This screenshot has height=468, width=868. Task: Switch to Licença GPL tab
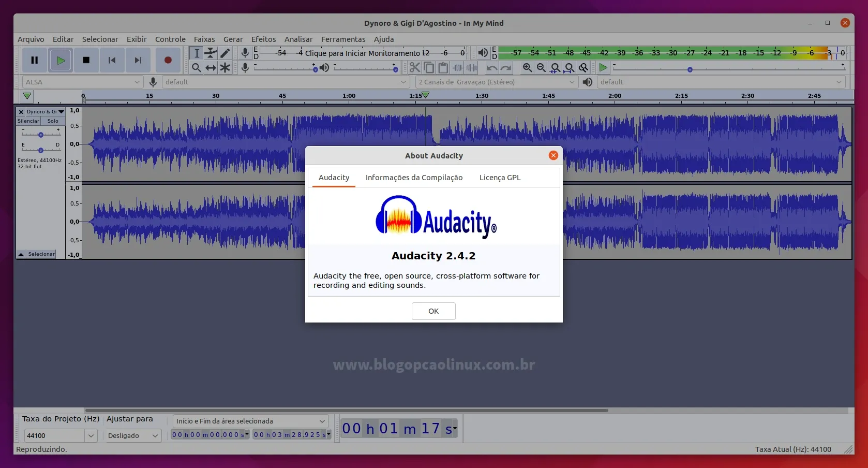pyautogui.click(x=500, y=178)
